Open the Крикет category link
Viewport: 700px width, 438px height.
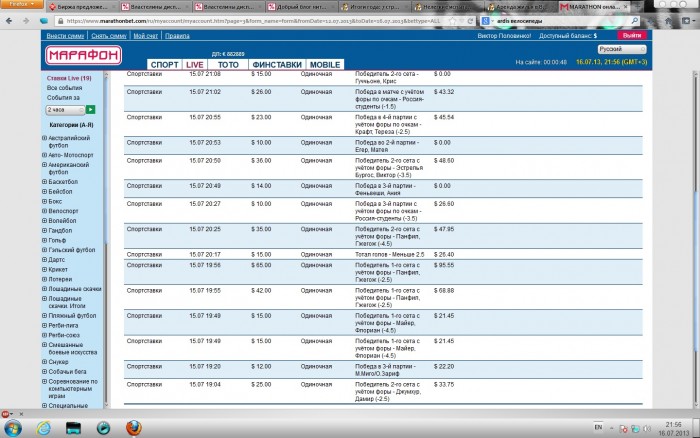pyautogui.click(x=58, y=270)
